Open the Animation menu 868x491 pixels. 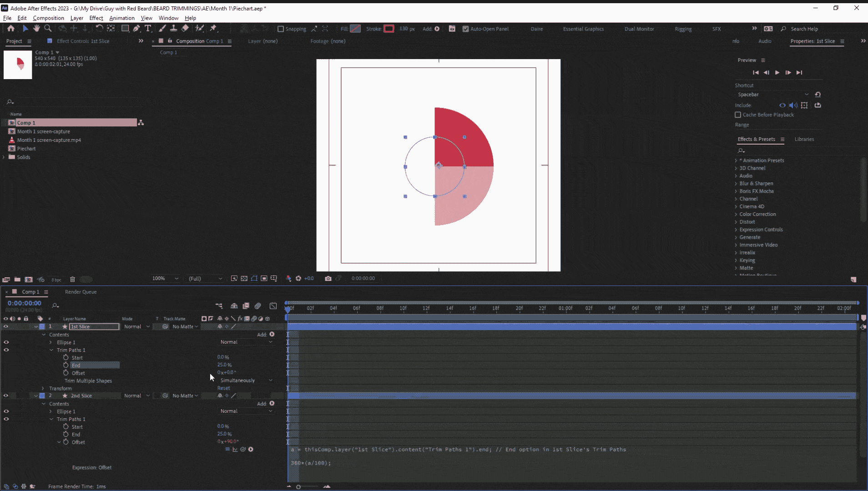tap(121, 18)
